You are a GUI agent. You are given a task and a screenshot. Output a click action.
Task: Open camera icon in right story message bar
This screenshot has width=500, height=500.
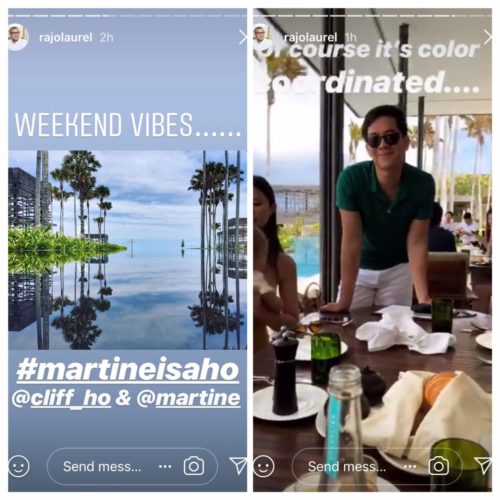pos(438,466)
